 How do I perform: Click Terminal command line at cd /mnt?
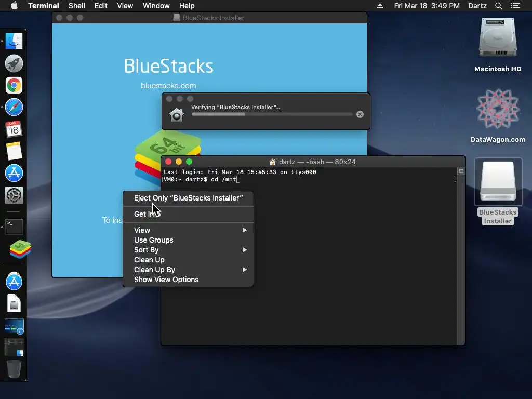point(202,179)
